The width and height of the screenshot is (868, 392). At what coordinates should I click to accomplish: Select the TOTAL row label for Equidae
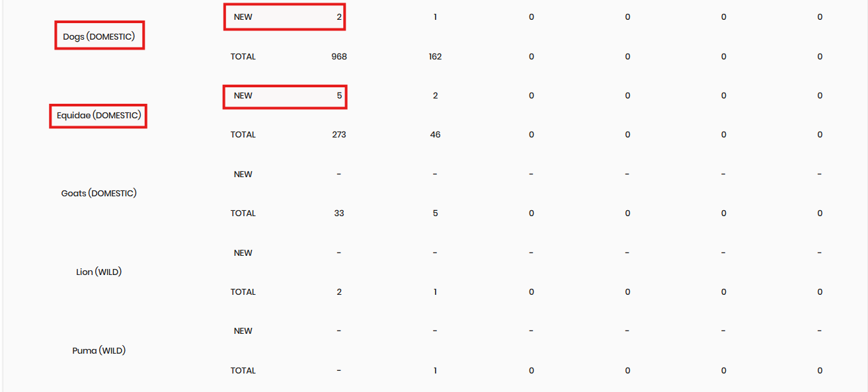click(243, 135)
